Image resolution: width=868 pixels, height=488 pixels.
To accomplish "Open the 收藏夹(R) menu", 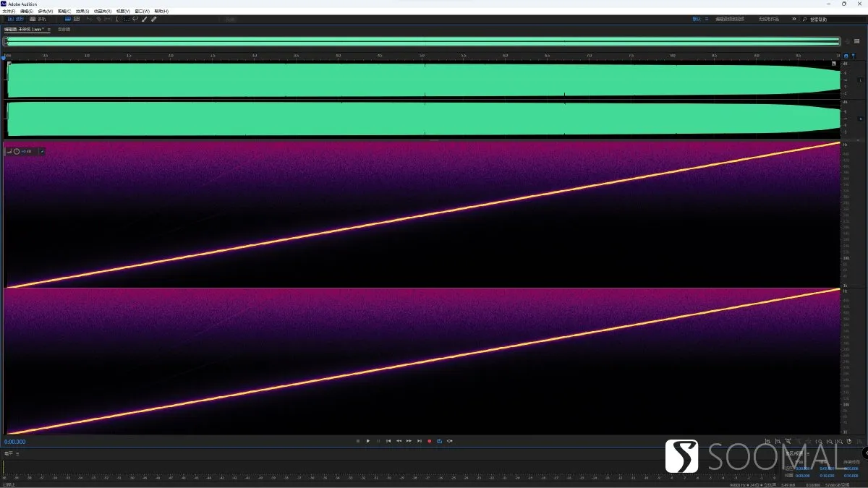I will coord(103,11).
